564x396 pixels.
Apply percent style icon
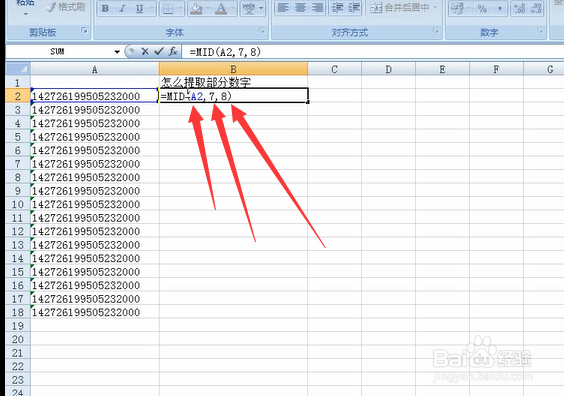click(482, 9)
